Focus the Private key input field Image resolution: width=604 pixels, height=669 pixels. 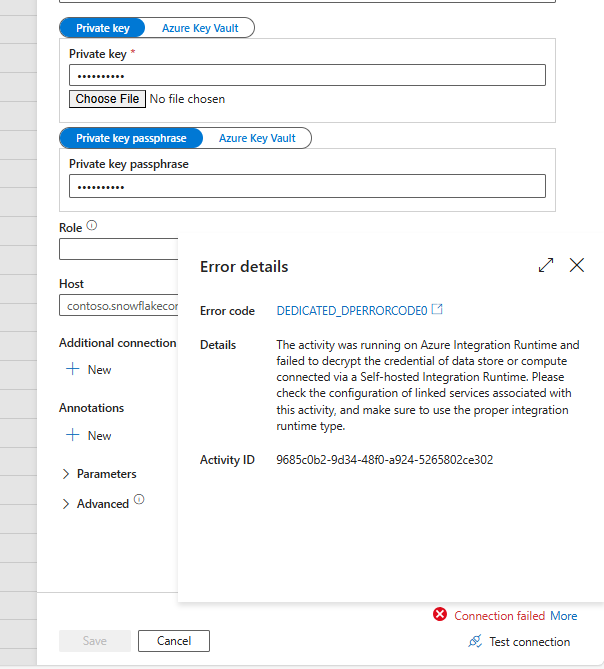click(x=307, y=75)
